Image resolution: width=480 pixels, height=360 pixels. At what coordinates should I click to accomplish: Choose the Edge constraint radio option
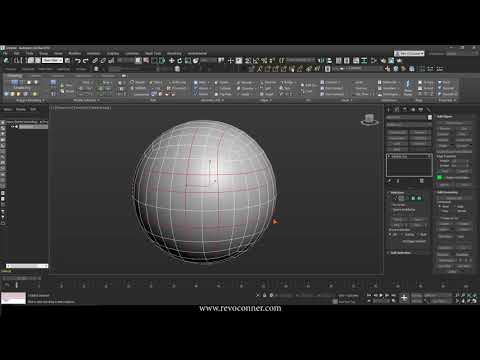click(x=455, y=206)
